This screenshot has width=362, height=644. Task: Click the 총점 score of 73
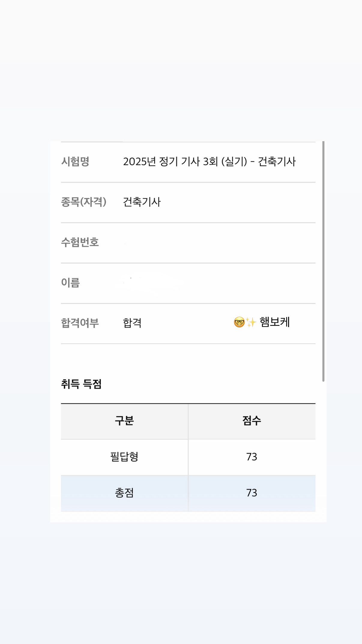click(252, 493)
